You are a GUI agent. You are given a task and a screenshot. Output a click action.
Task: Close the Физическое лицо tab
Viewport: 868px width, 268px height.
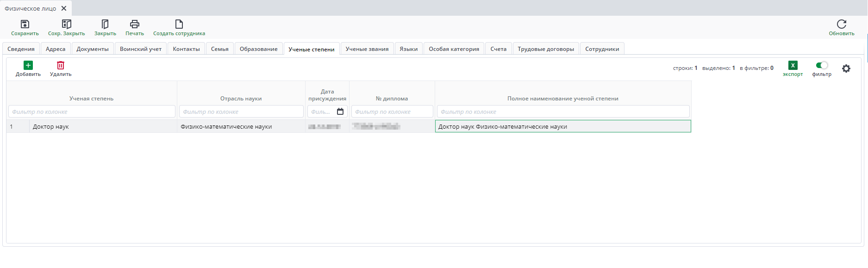coord(64,8)
